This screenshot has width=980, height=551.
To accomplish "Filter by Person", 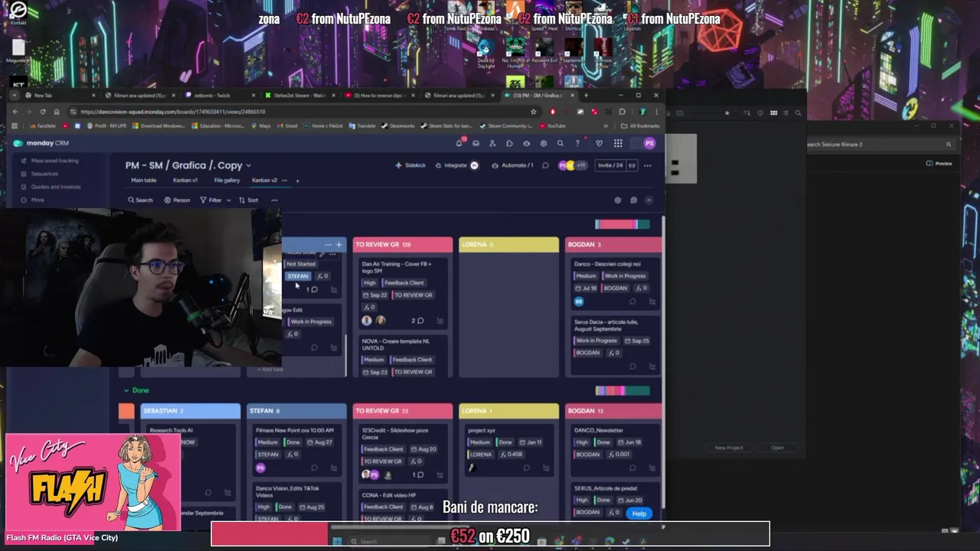I will tap(177, 201).
